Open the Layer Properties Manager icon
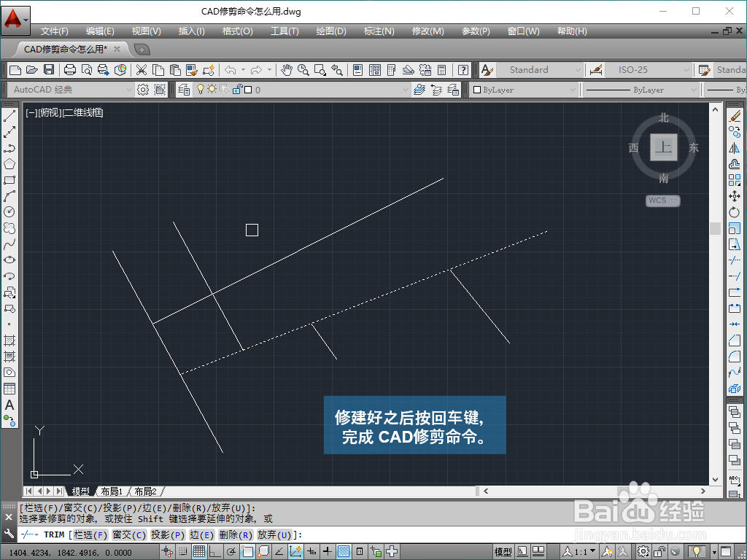The image size is (747, 560). [x=184, y=90]
